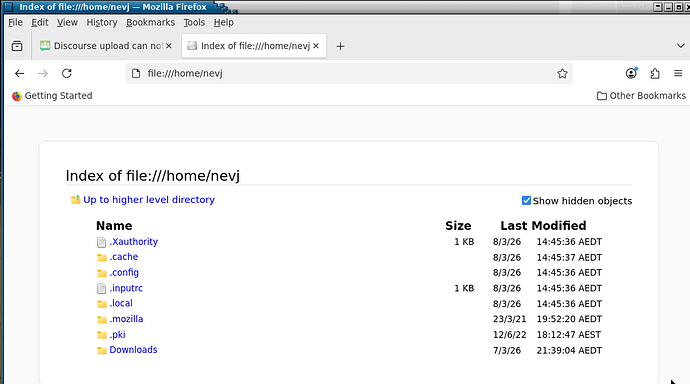This screenshot has height=384, width=690.
Task: Sort listing by Size header
Action: click(458, 226)
